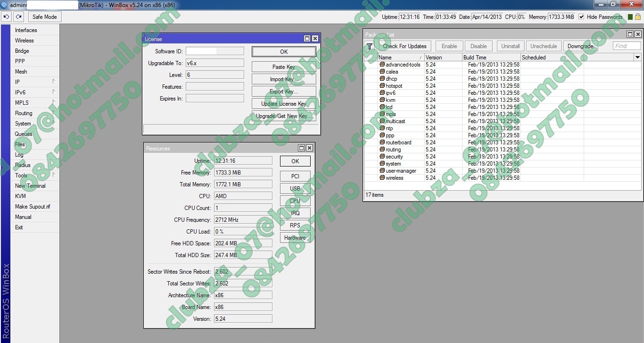
Task: Expand the Tools submenu arrow
Action: click(x=54, y=175)
